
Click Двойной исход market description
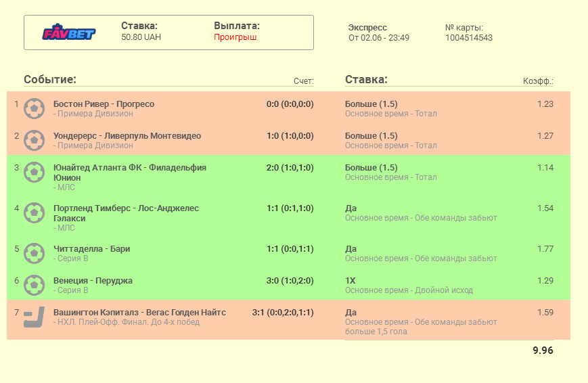tap(444, 290)
